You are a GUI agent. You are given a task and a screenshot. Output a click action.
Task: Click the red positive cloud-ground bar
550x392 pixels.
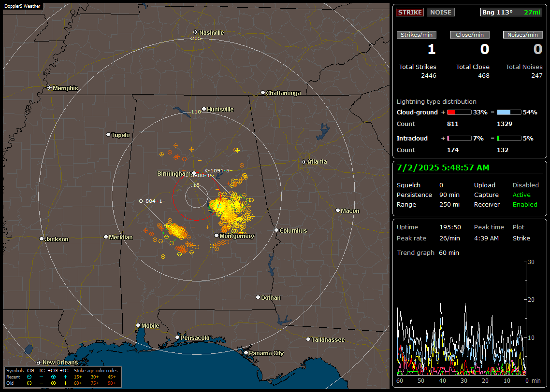pos(459,112)
